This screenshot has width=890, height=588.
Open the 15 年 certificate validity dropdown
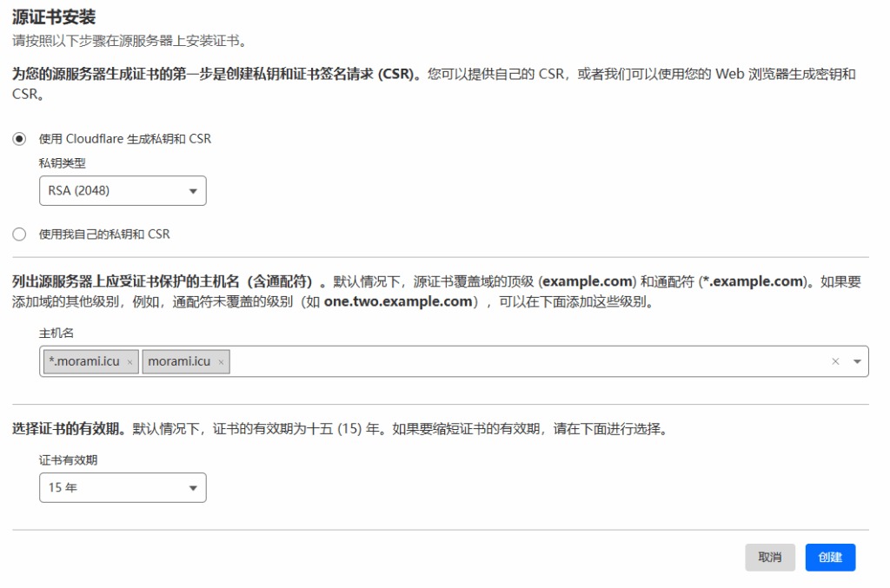[x=123, y=488]
